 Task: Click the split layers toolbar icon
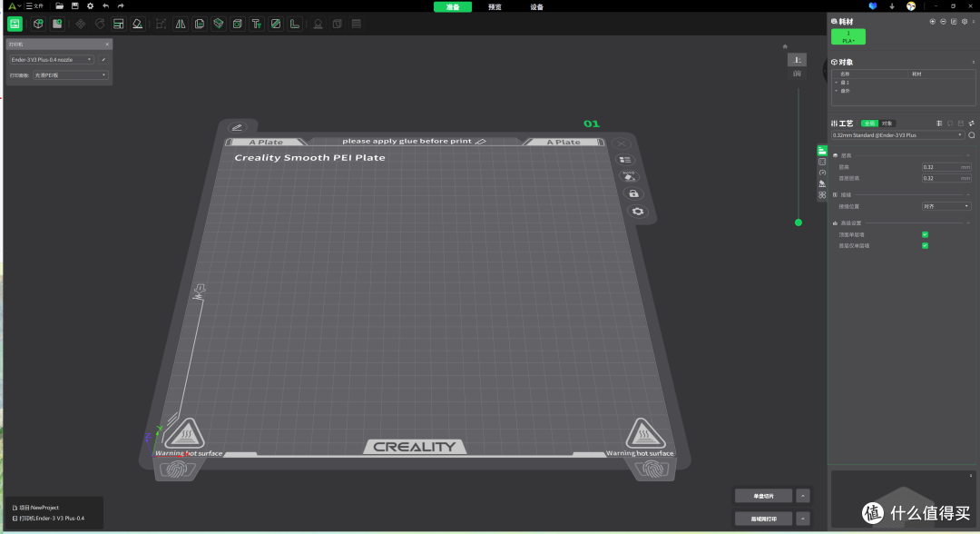click(x=218, y=24)
